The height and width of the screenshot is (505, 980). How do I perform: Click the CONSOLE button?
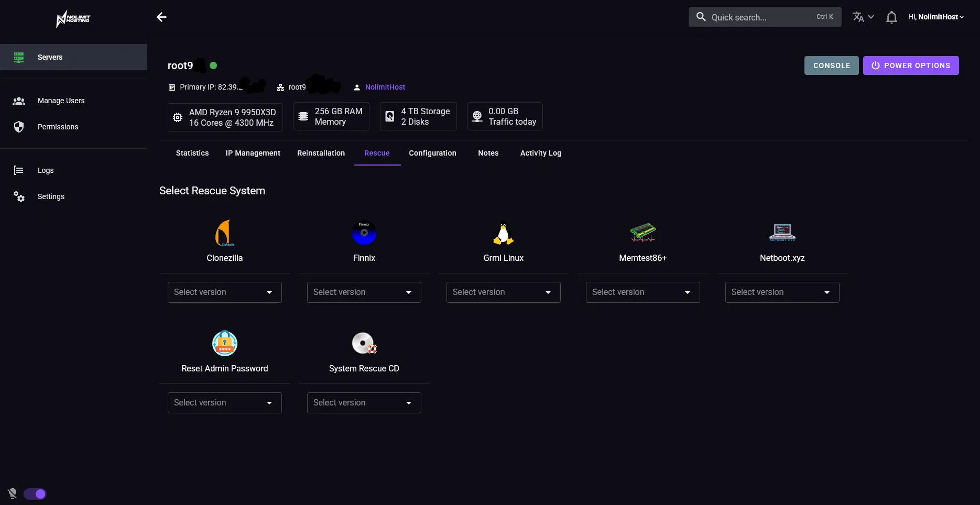click(832, 65)
